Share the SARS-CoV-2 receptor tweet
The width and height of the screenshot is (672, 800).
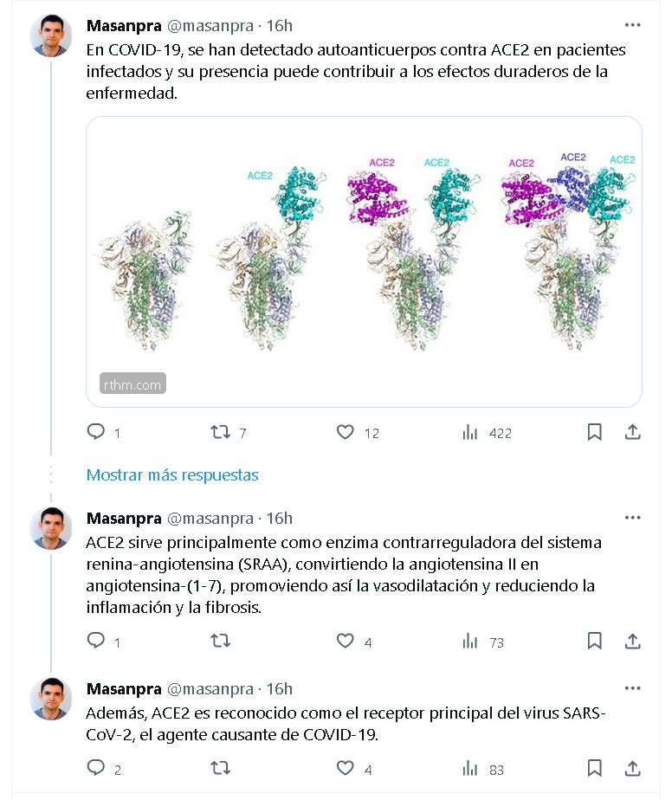633,768
